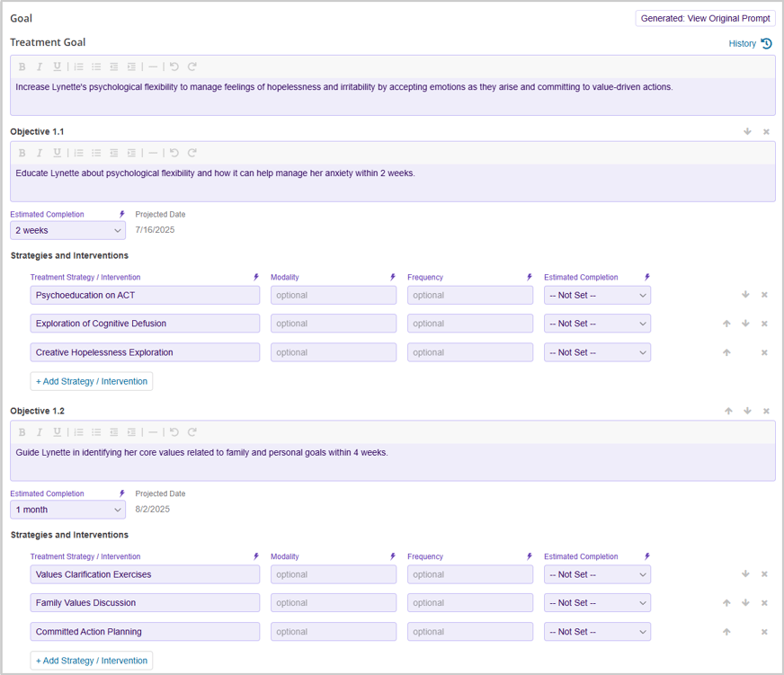Open Generated: View Original Prompt
This screenshot has width=784, height=675.
click(706, 19)
